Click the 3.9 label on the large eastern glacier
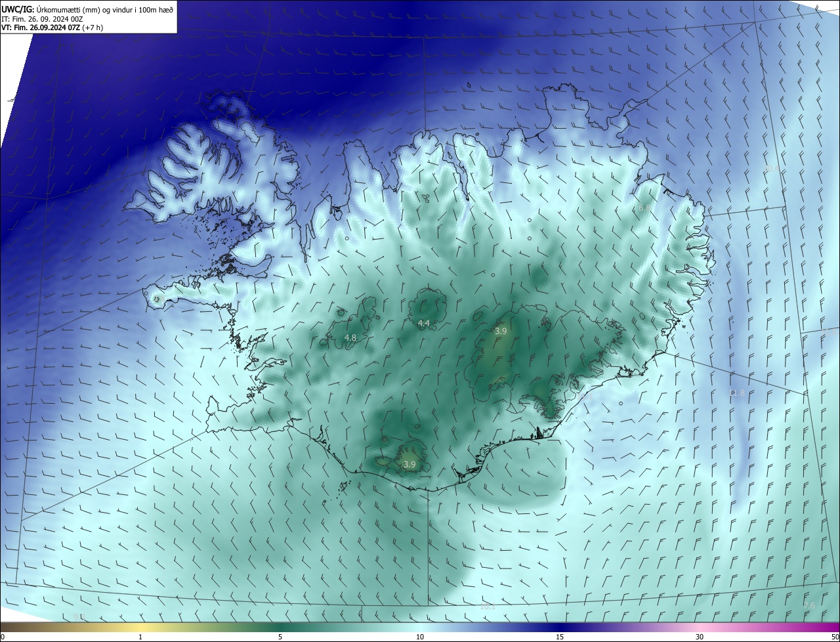840x642 pixels. [501, 332]
